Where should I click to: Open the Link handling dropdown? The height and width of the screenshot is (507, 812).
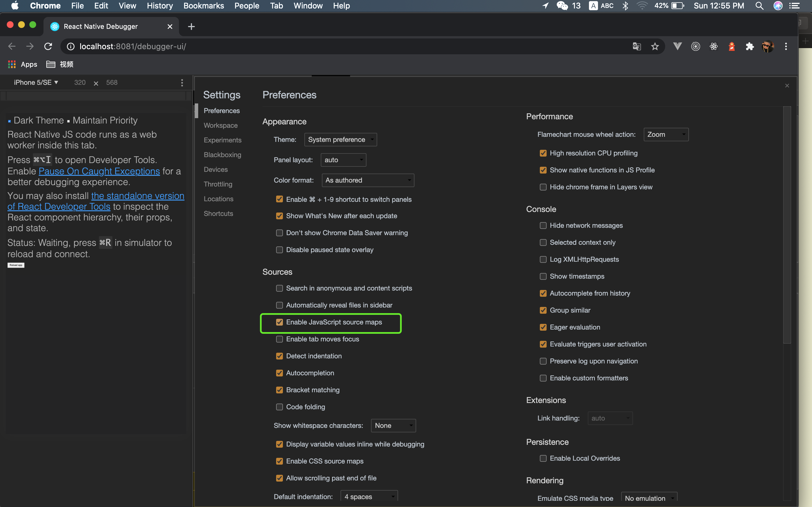coord(610,418)
